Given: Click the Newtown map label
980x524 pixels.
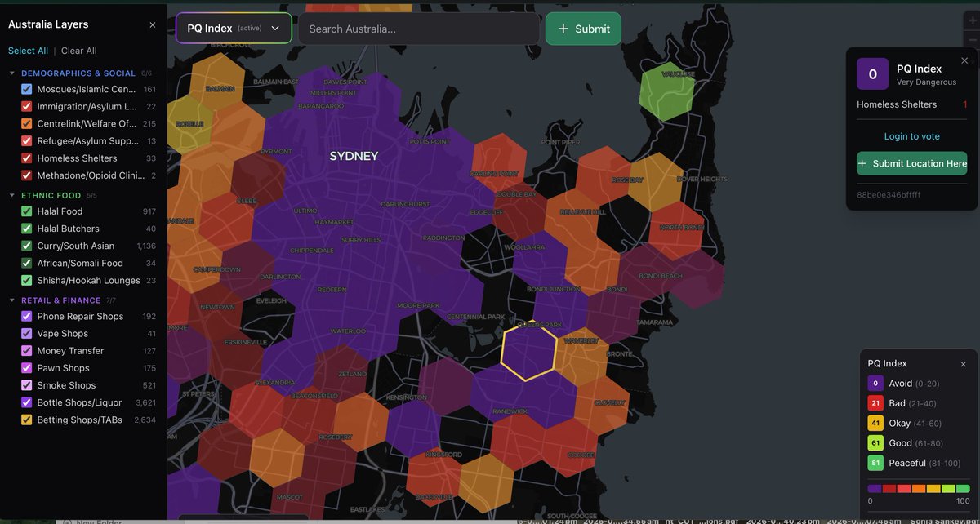Looking at the screenshot, I should click(218, 307).
